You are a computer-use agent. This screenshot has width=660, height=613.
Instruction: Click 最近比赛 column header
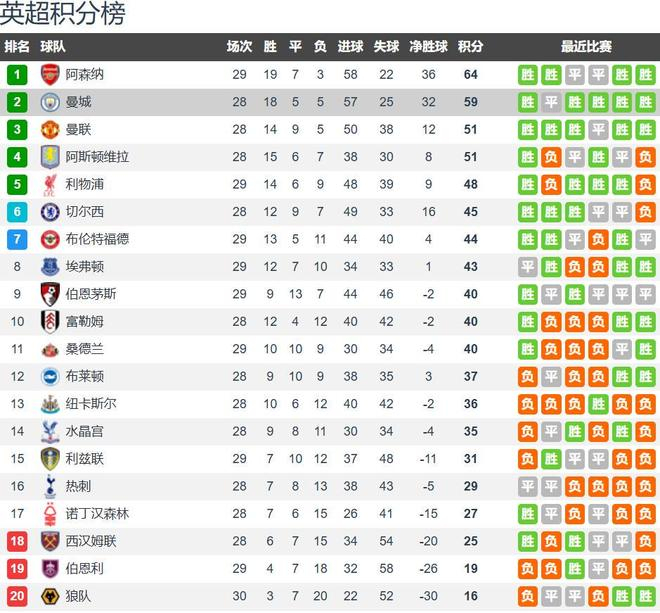click(x=586, y=47)
